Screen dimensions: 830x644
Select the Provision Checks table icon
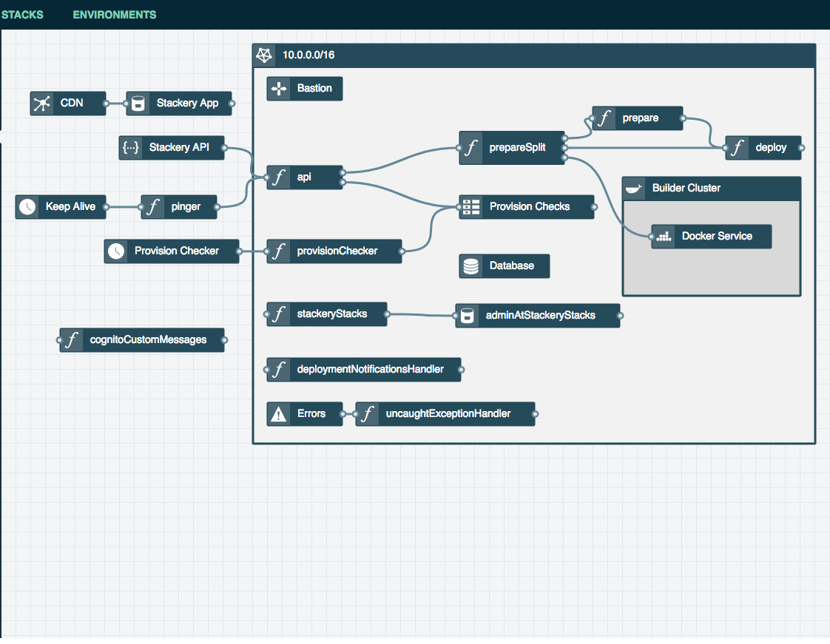click(471, 207)
